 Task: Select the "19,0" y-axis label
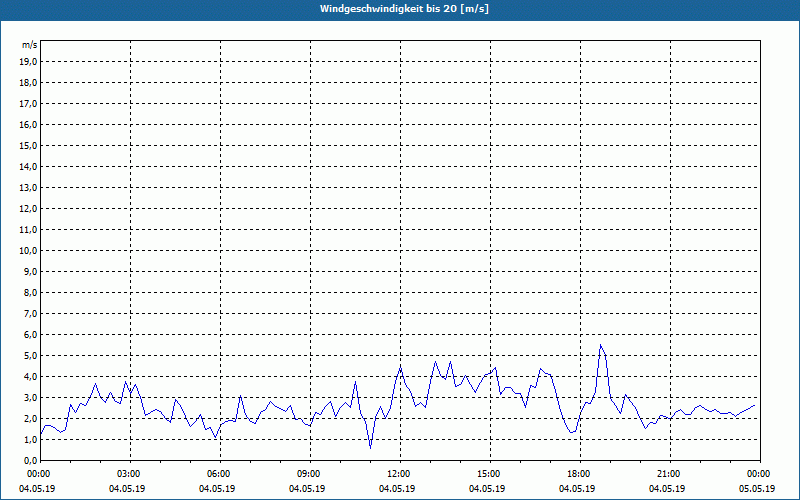click(28, 62)
